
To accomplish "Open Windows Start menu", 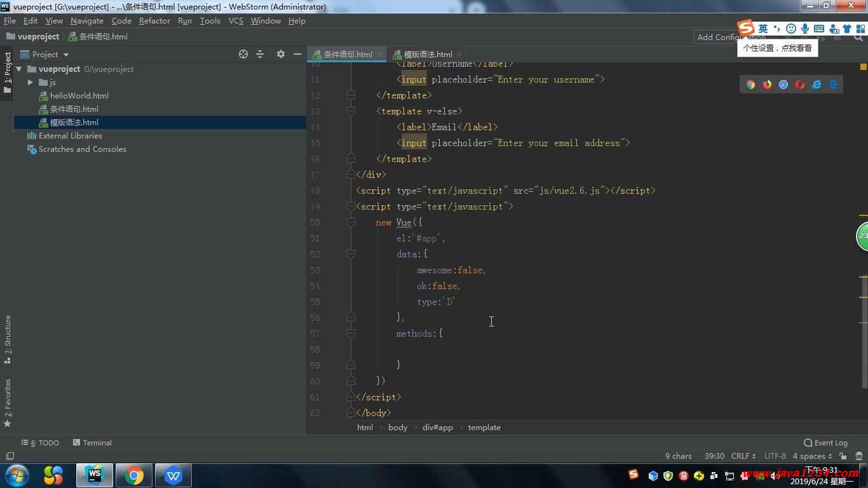I will click(x=17, y=475).
